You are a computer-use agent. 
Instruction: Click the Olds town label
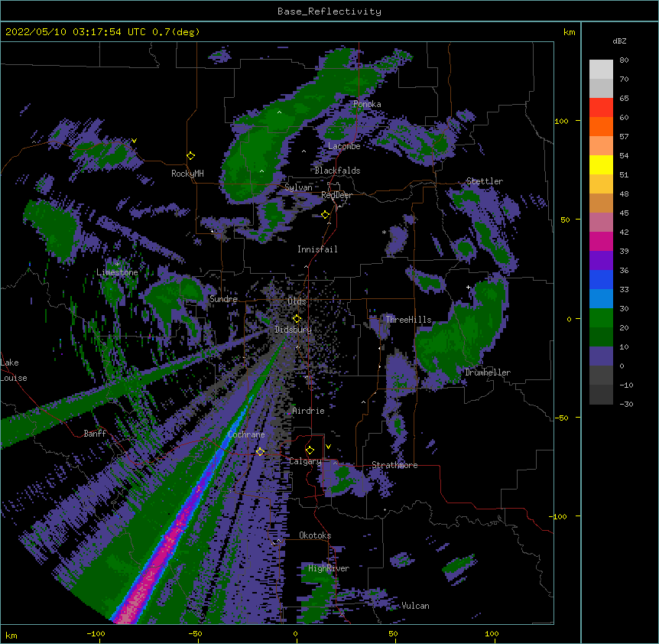coord(297,301)
